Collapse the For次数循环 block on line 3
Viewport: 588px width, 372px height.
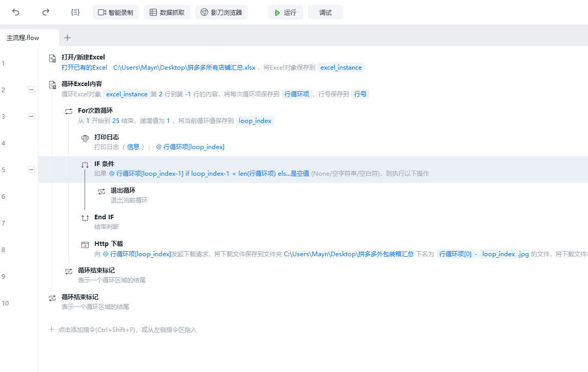(x=31, y=116)
